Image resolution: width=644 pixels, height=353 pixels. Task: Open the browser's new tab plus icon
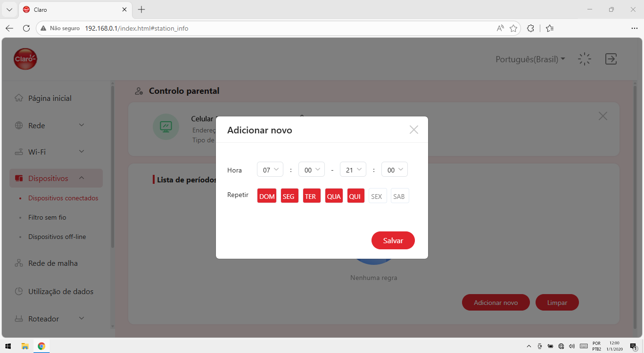(x=141, y=9)
